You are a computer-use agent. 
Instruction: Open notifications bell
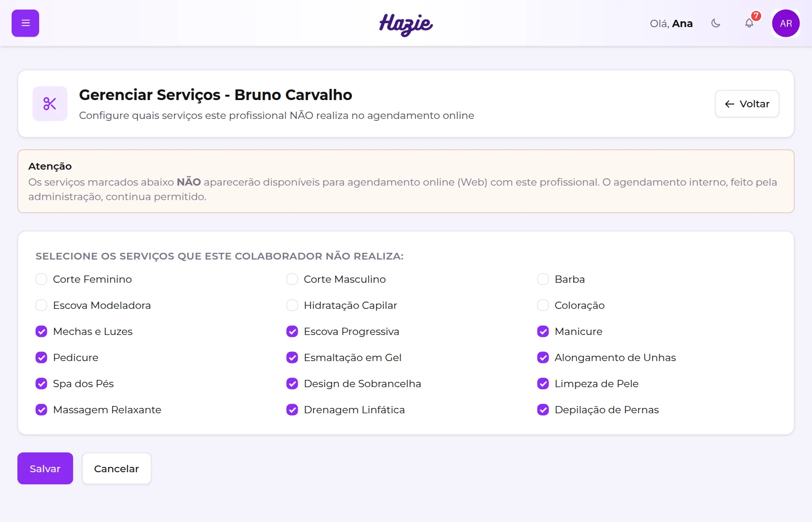749,23
